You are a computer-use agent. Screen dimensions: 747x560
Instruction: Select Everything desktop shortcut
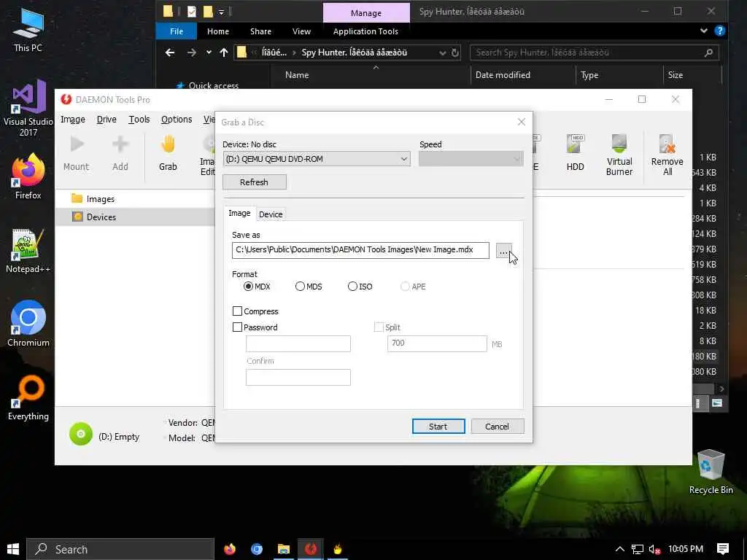(x=28, y=398)
